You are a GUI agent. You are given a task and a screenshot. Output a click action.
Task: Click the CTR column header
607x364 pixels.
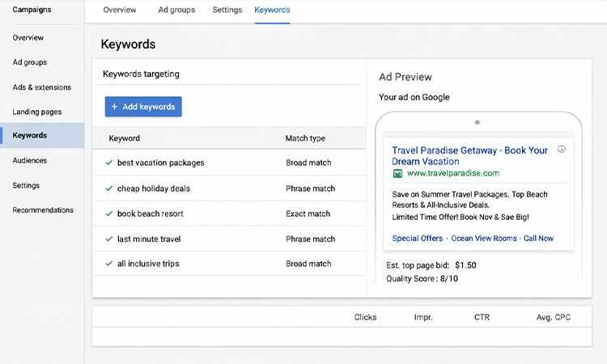coord(482,317)
